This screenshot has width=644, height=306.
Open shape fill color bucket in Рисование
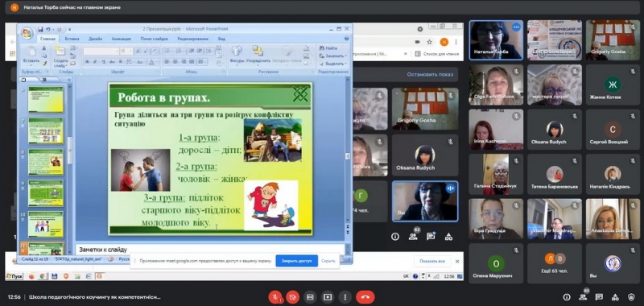point(306,48)
